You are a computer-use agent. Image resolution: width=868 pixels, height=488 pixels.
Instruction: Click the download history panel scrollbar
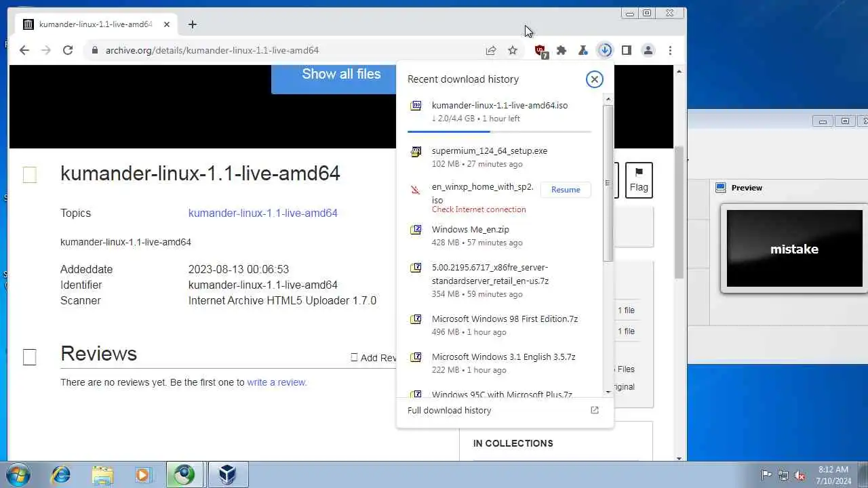608,183
